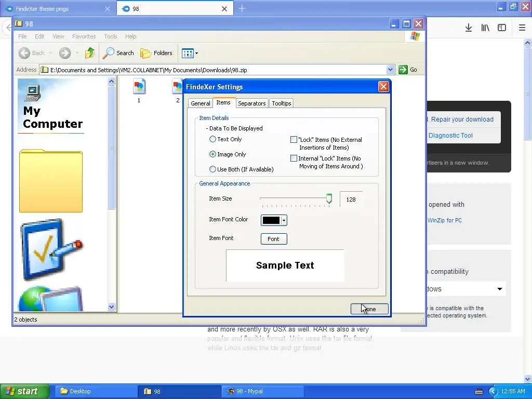Close the FindeXer Settings dialog
This screenshot has height=399, width=532.
tap(383, 87)
